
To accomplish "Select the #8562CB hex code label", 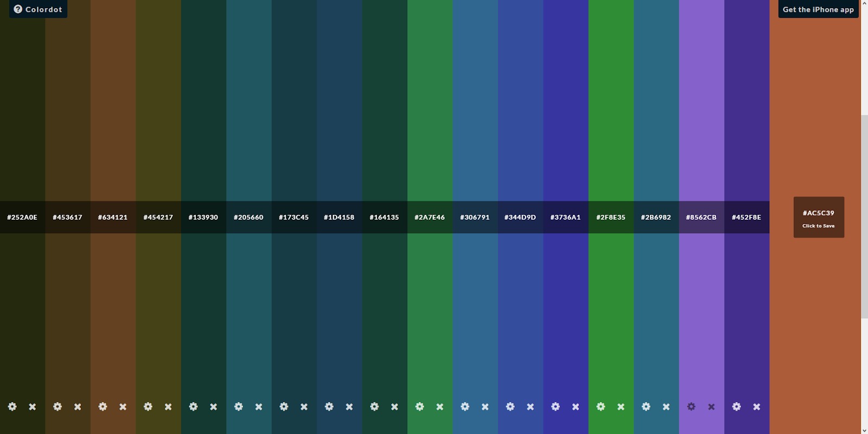I will tap(701, 217).
